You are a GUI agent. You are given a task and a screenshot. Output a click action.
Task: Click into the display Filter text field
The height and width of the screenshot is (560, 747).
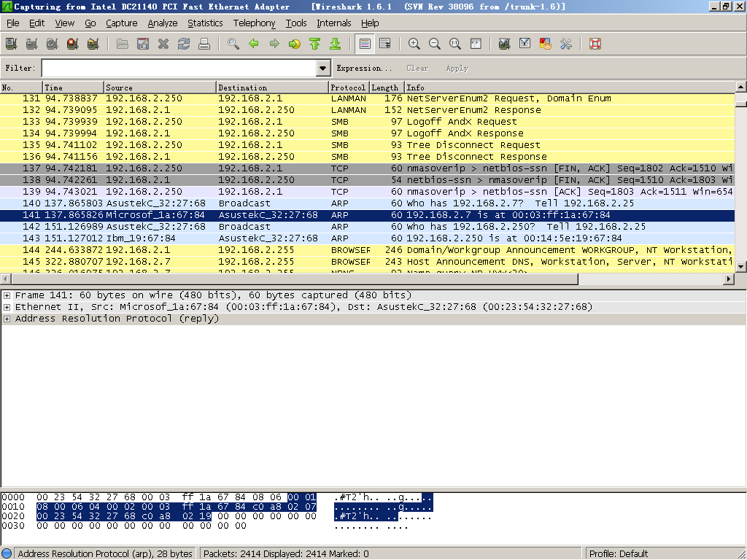(x=179, y=69)
